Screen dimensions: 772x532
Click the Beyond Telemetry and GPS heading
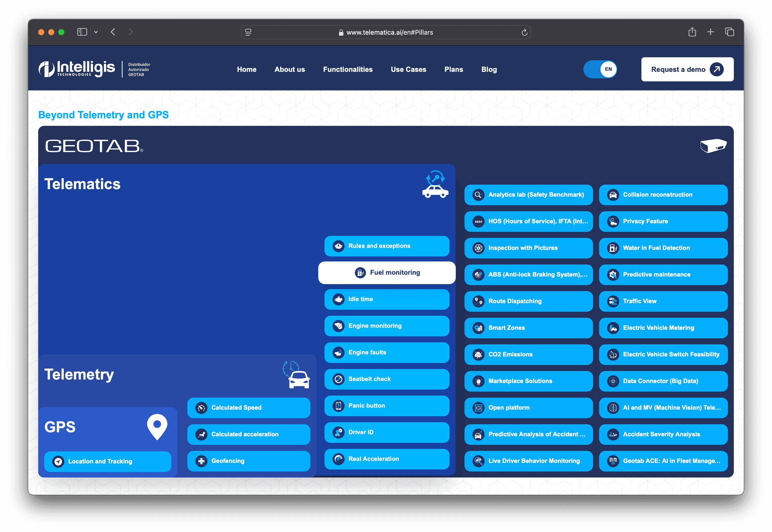[103, 115]
